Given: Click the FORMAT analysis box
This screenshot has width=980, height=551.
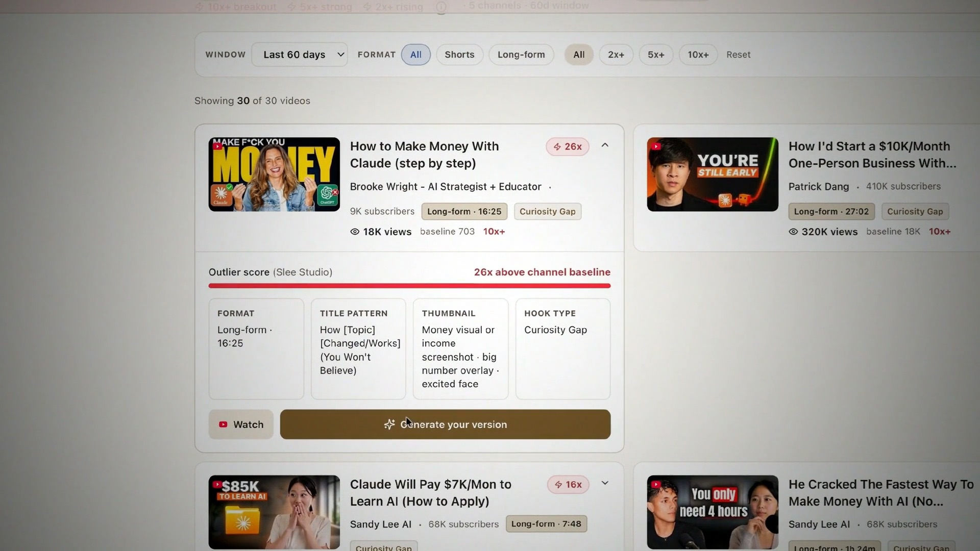Looking at the screenshot, I should 256,349.
